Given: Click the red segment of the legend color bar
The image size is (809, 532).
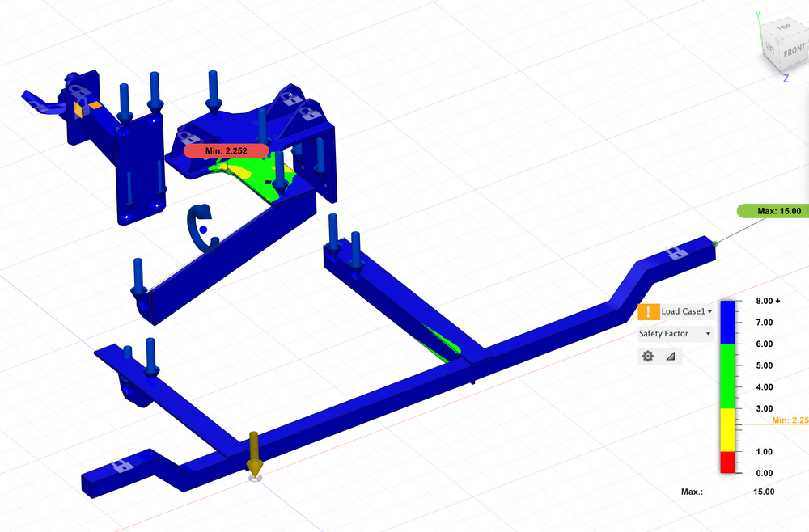Looking at the screenshot, I should [x=727, y=462].
